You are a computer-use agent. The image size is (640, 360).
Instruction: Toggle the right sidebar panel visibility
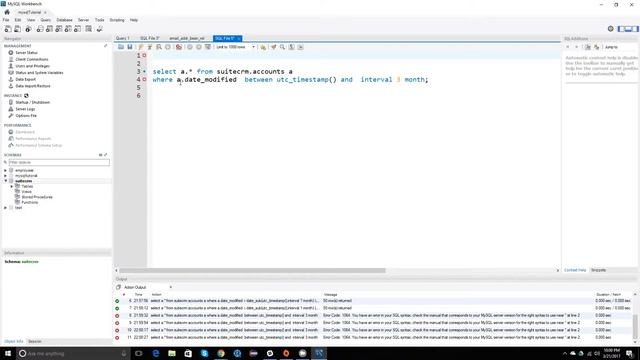(635, 29)
